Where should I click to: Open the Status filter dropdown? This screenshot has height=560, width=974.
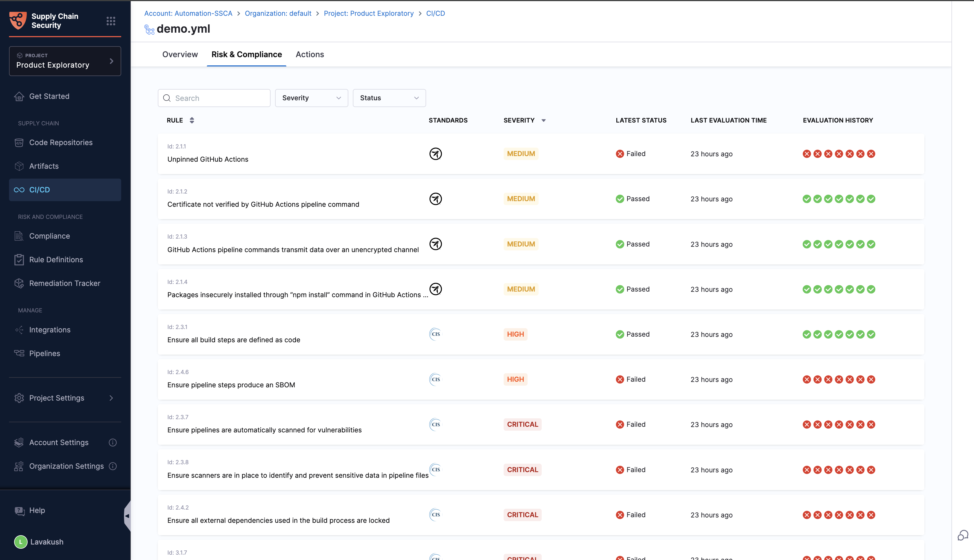(x=389, y=98)
